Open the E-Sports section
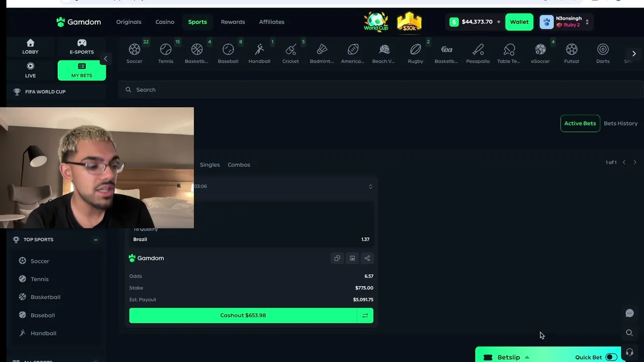The height and width of the screenshot is (362, 644). tap(82, 47)
